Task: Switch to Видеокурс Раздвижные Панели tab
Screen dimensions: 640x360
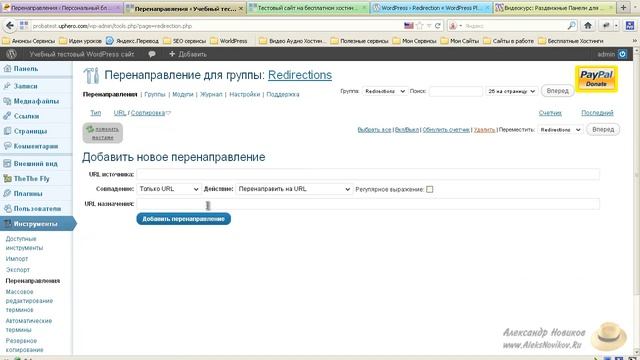Action: (554, 8)
